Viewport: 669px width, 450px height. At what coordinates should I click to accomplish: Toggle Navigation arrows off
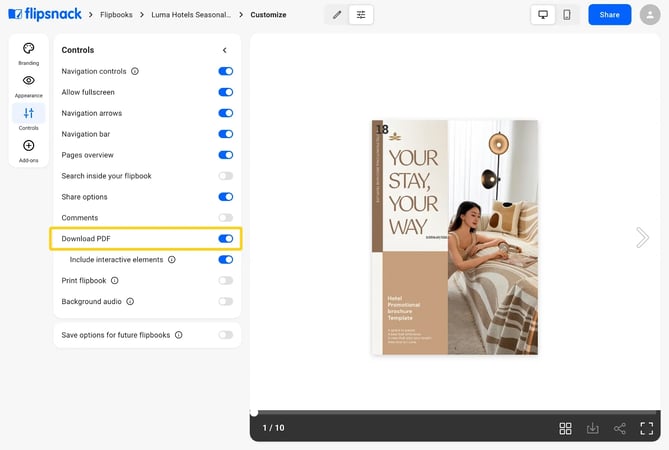[226, 113]
